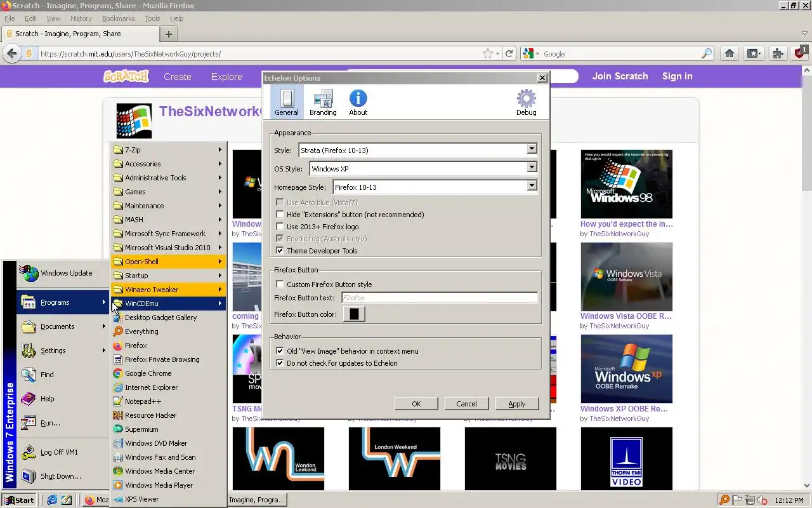Open the History menu in Firefox
812x508 pixels.
click(x=81, y=19)
